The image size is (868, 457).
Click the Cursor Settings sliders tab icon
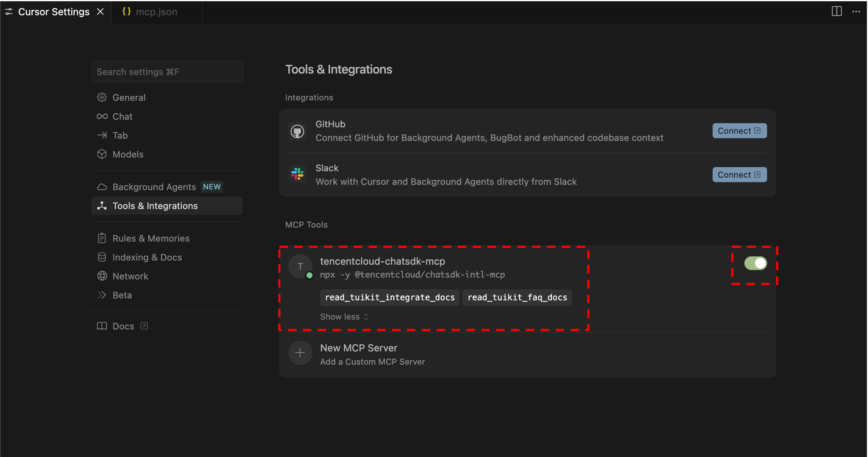pos(9,11)
